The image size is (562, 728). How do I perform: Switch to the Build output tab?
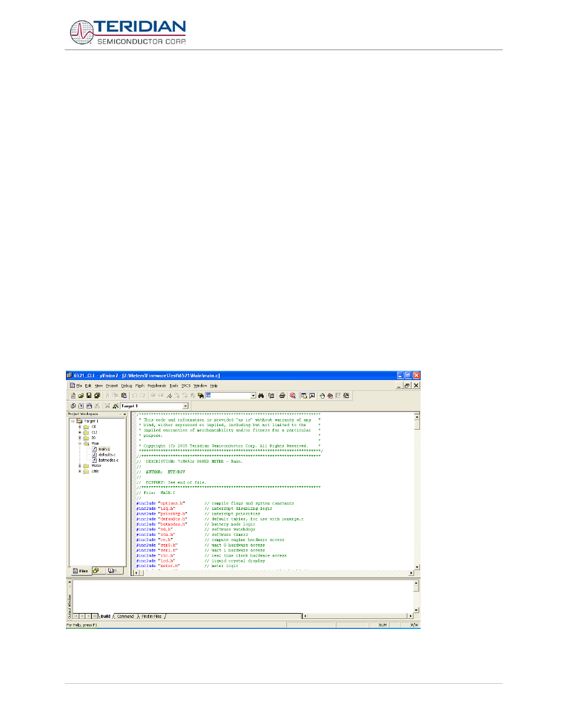point(105,616)
